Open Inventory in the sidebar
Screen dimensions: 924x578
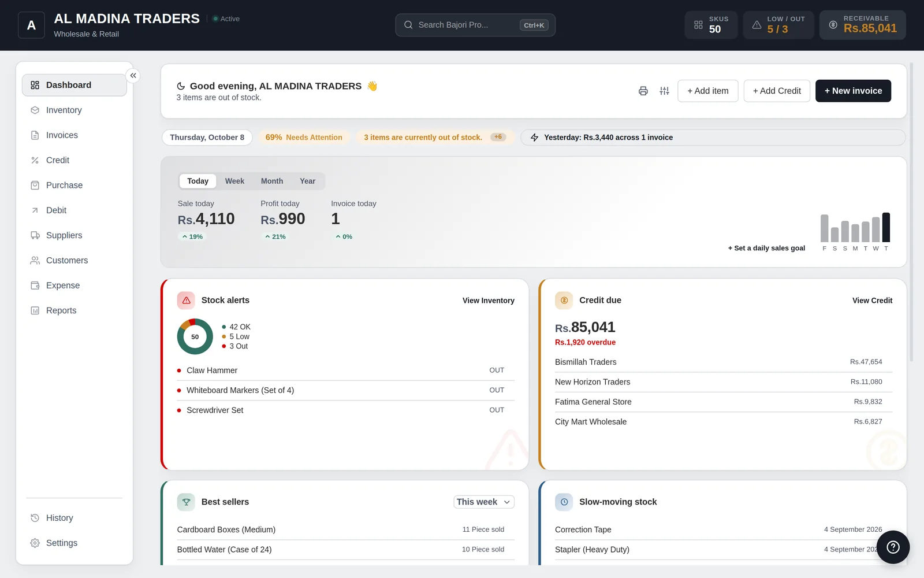74,110
